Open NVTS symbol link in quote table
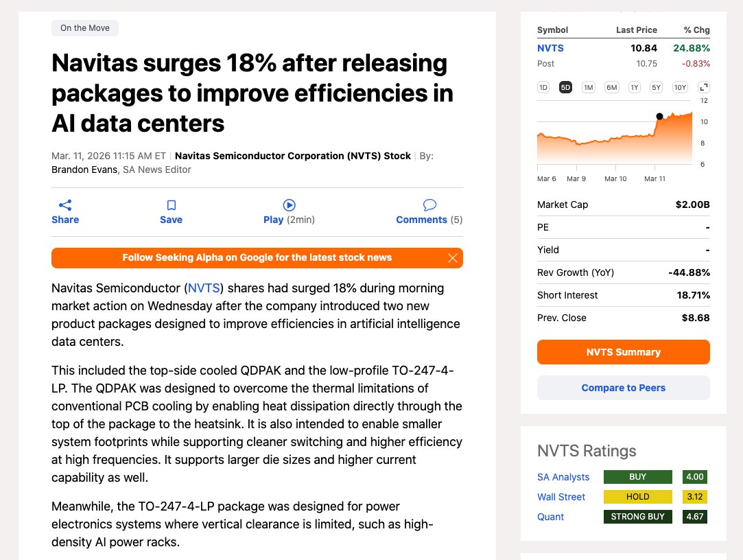 [x=550, y=48]
